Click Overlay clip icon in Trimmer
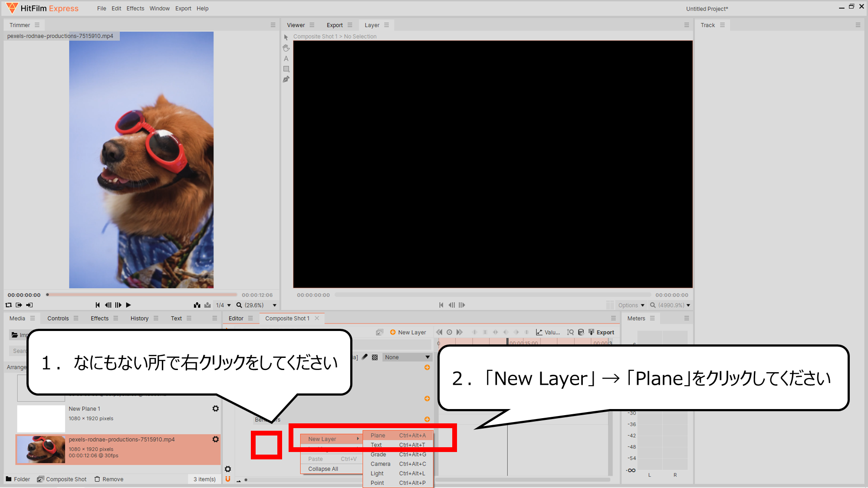The height and width of the screenshot is (488, 868). tap(207, 305)
